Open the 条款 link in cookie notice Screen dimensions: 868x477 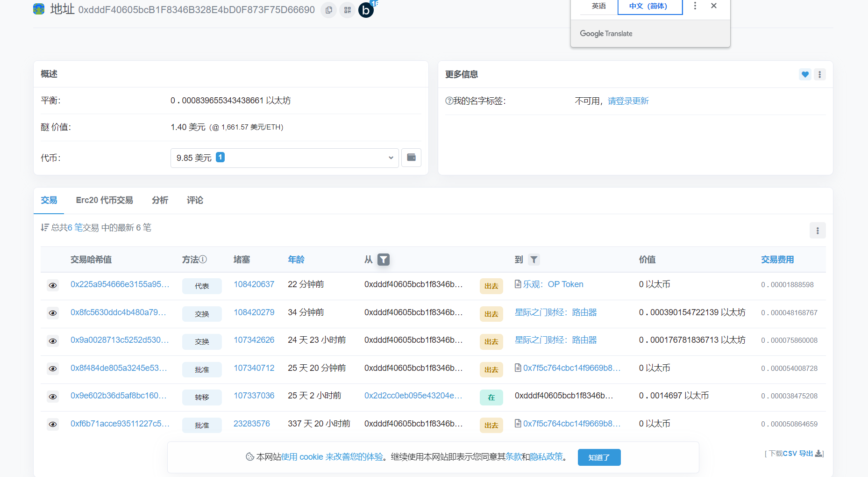point(513,457)
